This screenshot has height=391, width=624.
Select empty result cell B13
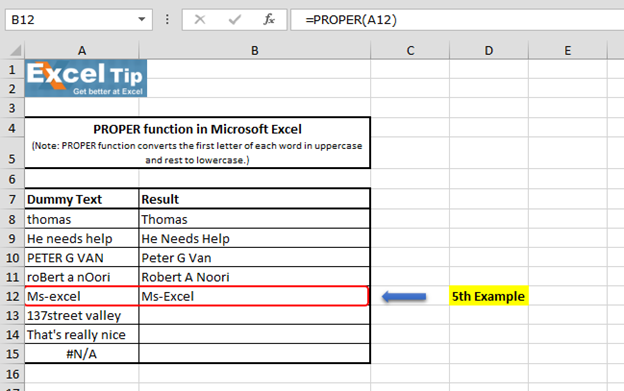pyautogui.click(x=255, y=315)
